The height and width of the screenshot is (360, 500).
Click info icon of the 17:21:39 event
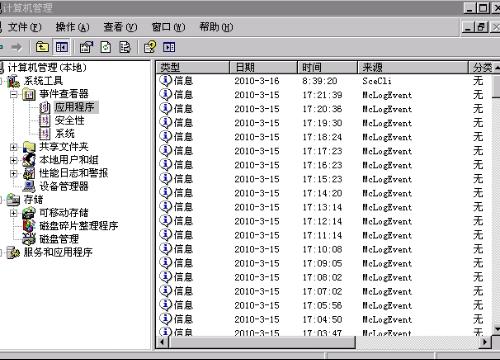pos(165,94)
